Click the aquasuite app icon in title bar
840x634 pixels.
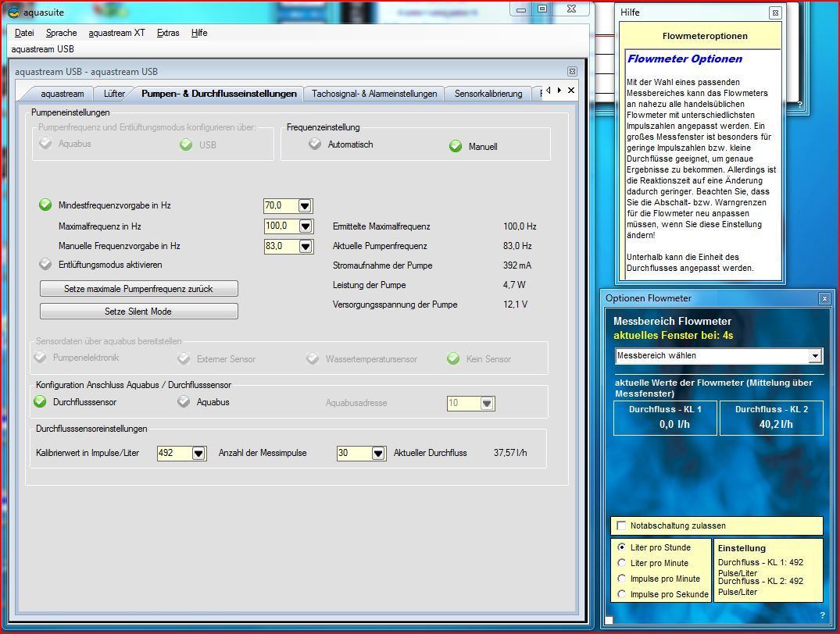[14, 12]
